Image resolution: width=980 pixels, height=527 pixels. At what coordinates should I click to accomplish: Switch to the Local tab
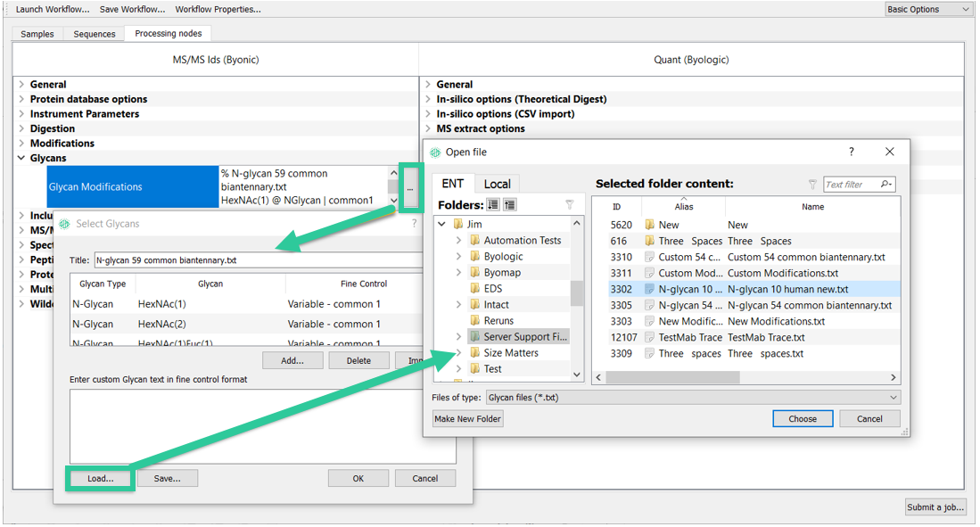coord(497,184)
